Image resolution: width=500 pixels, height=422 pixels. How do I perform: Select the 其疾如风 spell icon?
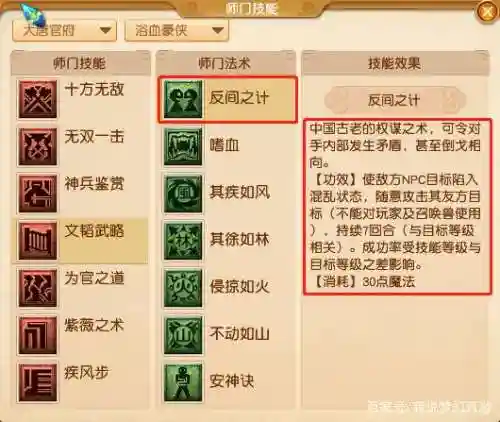pyautogui.click(x=183, y=193)
